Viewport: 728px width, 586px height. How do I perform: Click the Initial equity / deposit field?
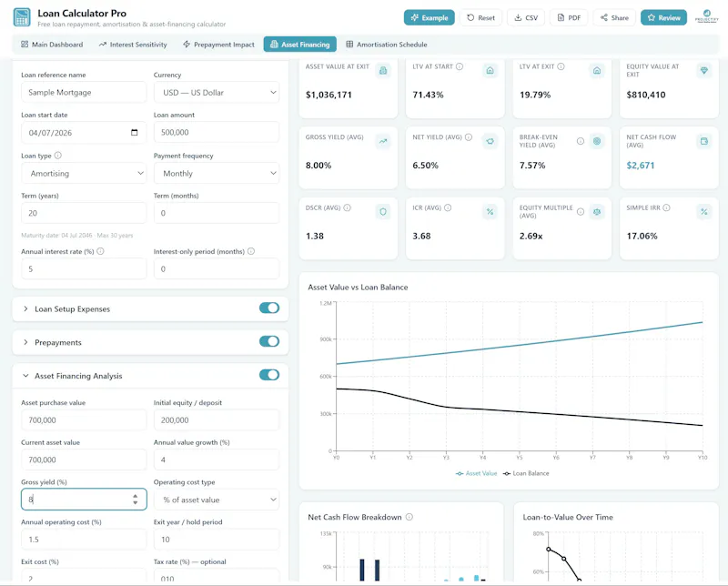tap(217, 420)
